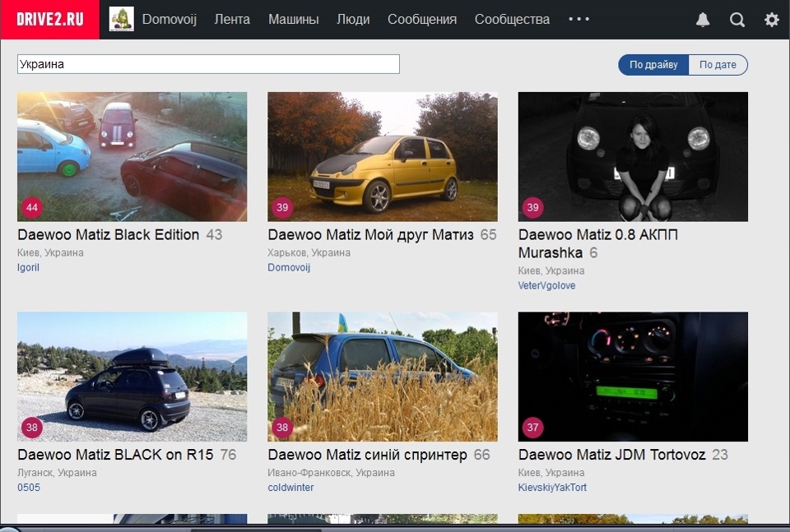
Task: Visit Domovoij link under yellow Matiz
Action: click(289, 267)
